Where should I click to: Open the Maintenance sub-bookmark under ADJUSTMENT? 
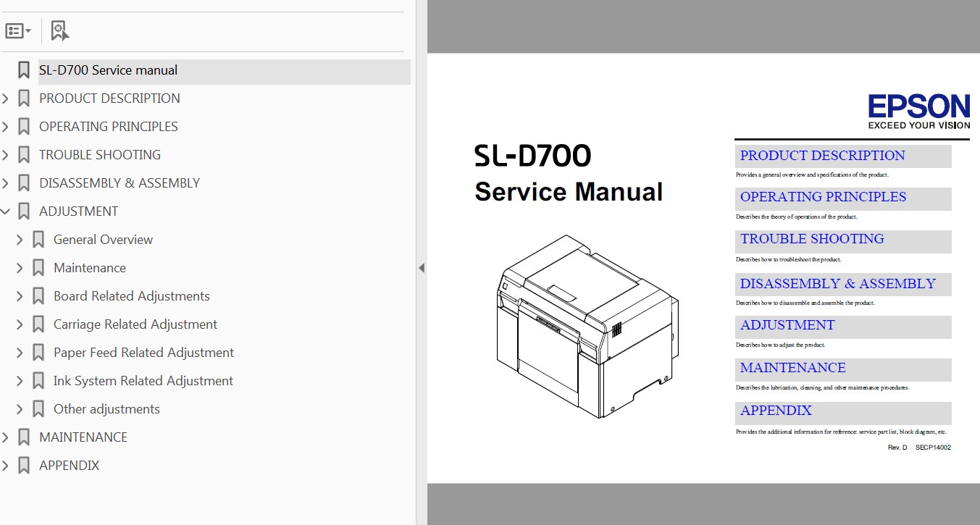click(90, 268)
